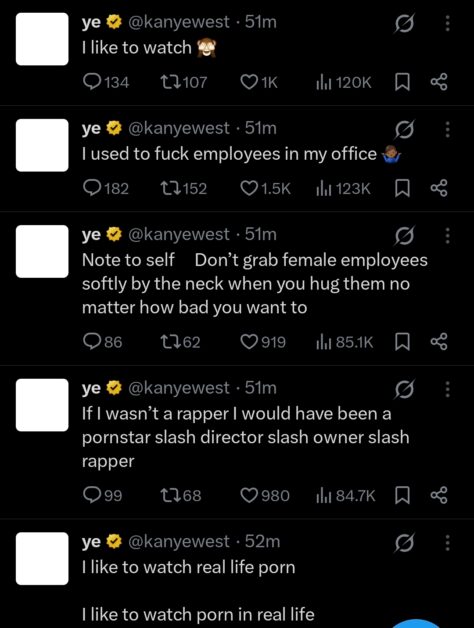Repost the 'I like to watch' post with 107 reposts
Image resolution: width=474 pixels, height=628 pixels.
[184, 83]
